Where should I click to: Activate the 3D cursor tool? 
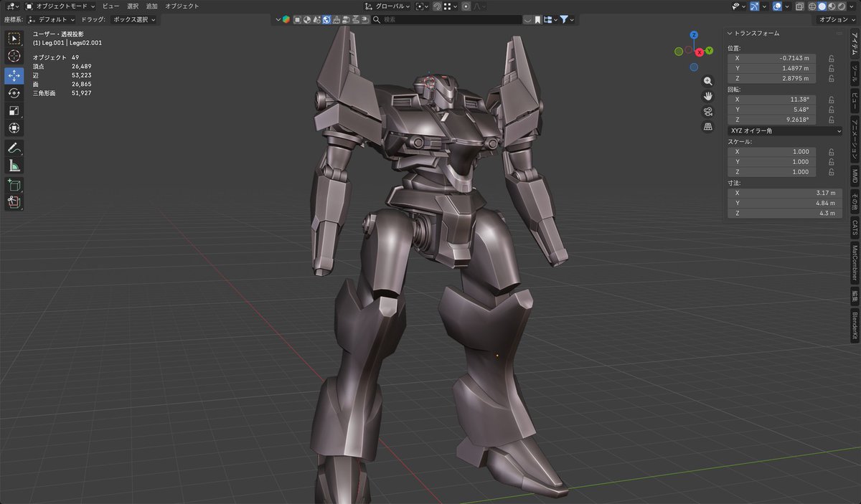[14, 56]
